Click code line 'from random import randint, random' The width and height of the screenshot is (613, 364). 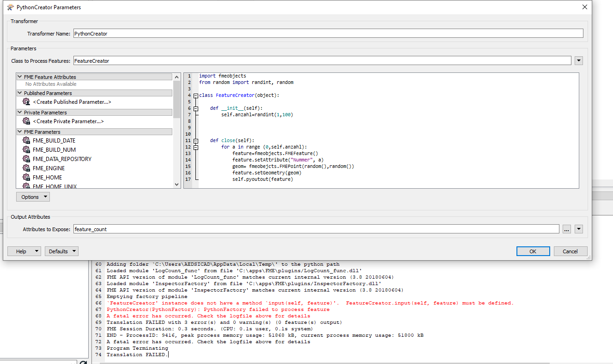[246, 82]
